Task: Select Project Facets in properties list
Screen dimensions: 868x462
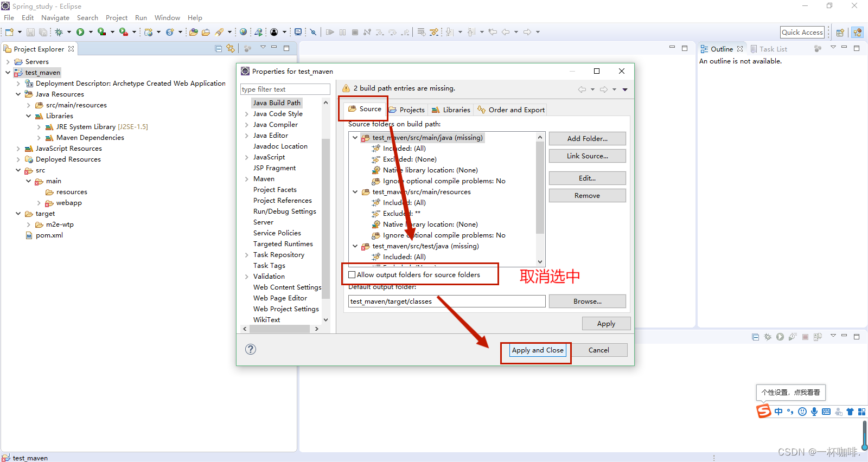Action: tap(275, 190)
